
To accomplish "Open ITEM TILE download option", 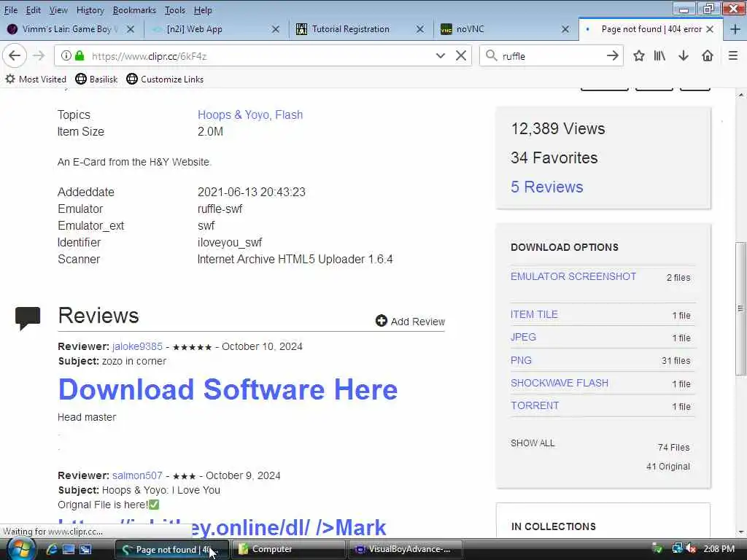I will click(x=534, y=314).
